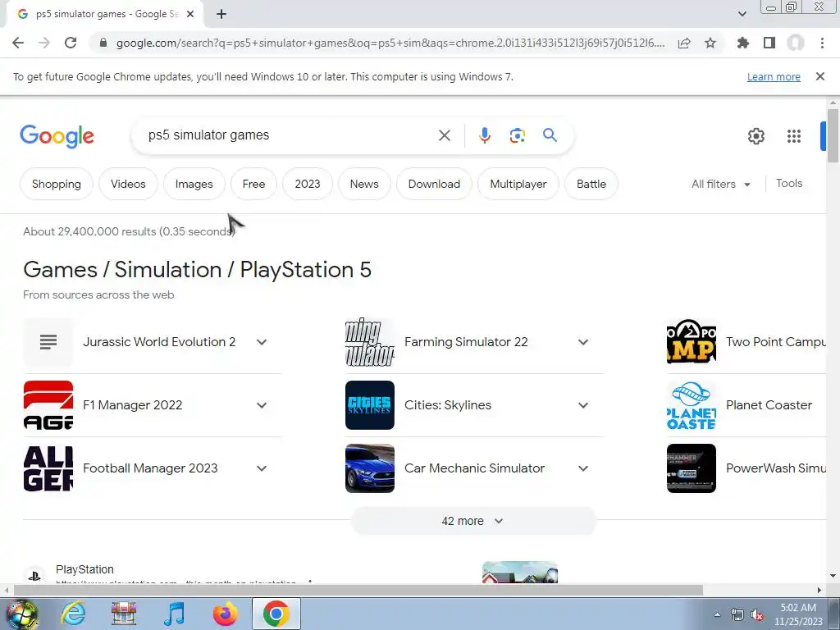Click the address bar URL
840x630 pixels.
coord(390,43)
